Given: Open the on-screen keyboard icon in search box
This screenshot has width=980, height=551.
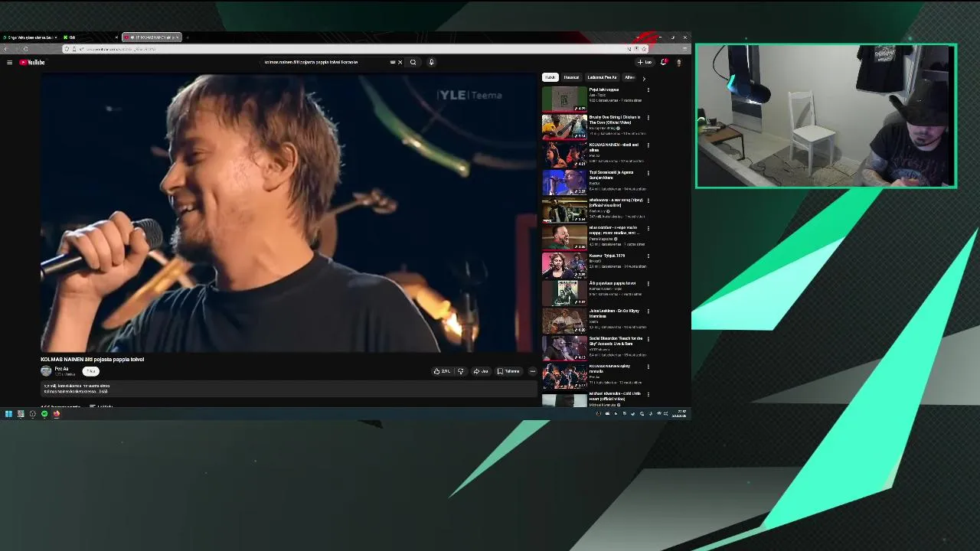Looking at the screenshot, I should (393, 62).
